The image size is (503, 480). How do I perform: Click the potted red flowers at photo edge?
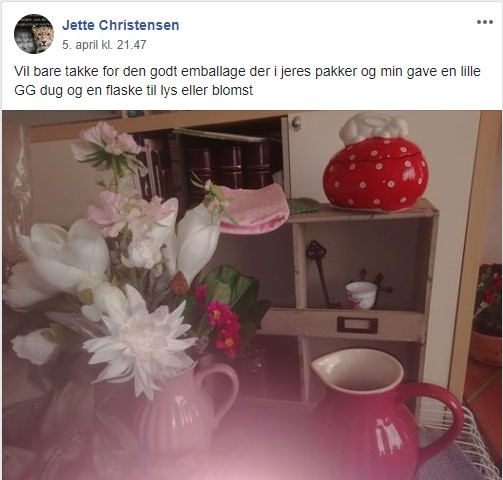point(488,313)
